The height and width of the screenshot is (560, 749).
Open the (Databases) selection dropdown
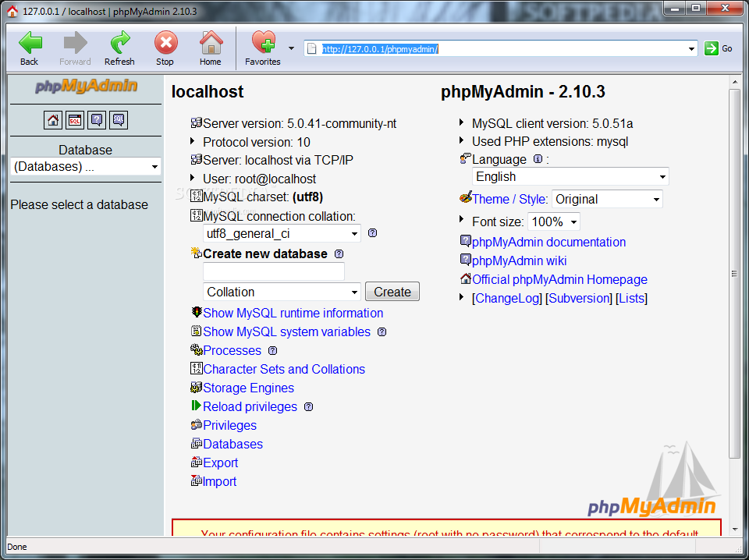(86, 167)
